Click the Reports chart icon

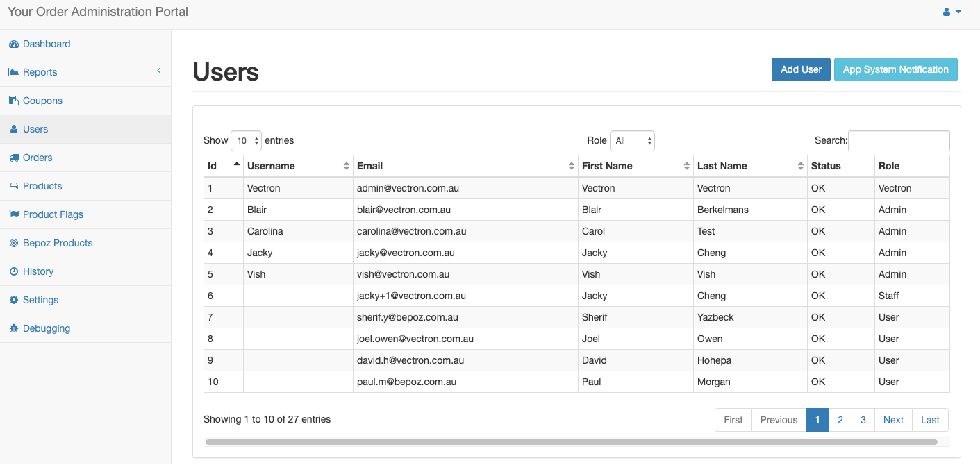pyautogui.click(x=14, y=73)
